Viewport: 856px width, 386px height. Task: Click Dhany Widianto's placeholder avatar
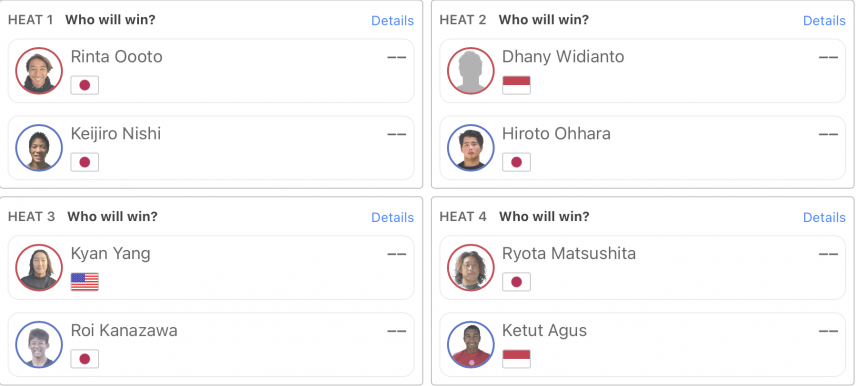tap(471, 71)
